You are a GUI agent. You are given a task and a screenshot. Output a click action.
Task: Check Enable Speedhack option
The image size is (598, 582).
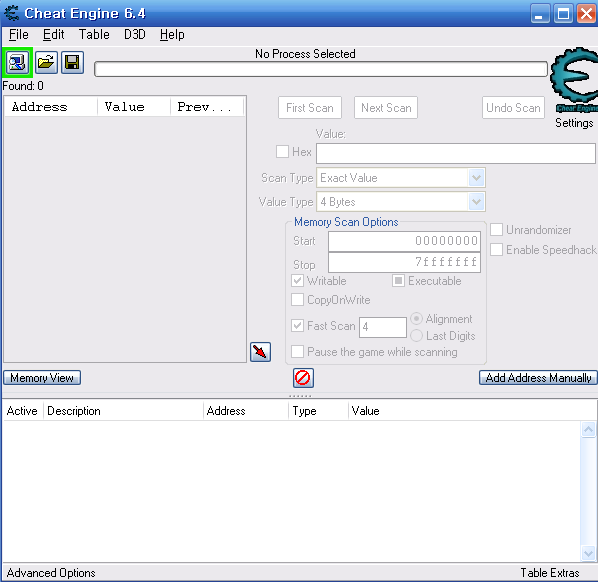coord(496,250)
